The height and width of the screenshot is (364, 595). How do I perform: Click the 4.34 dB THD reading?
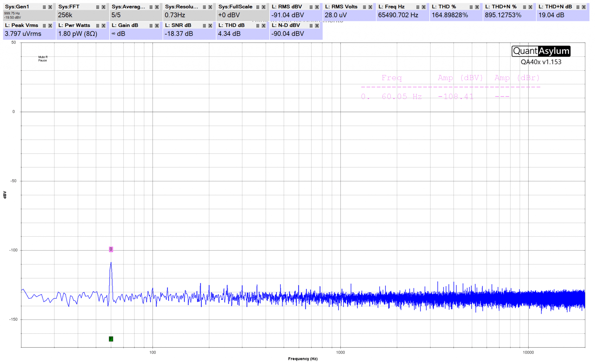pos(229,34)
